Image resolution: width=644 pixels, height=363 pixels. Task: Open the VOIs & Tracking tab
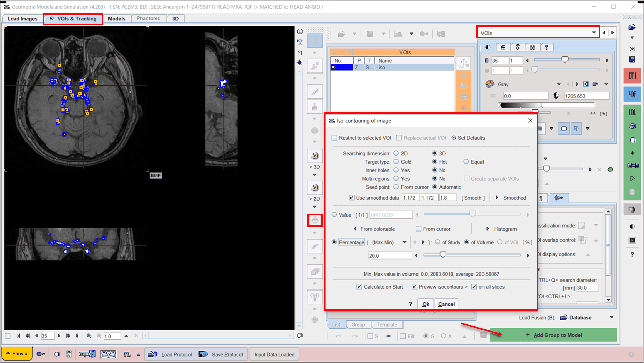point(73,19)
